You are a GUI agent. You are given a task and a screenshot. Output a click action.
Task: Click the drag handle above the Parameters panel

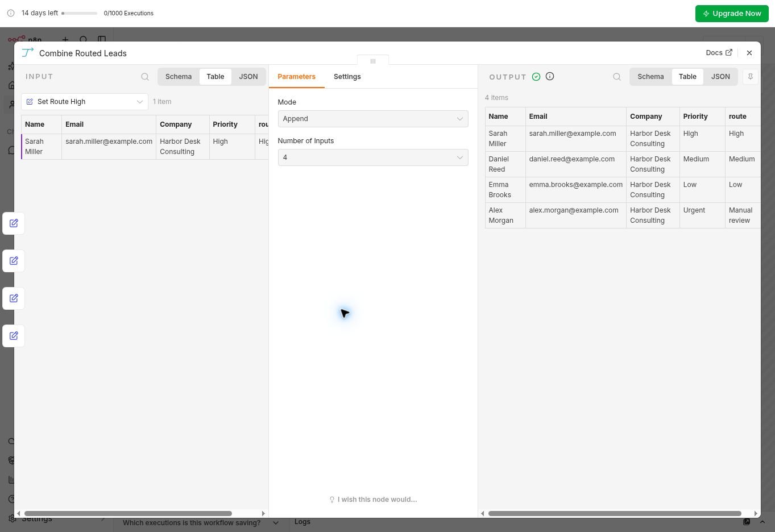pos(373,61)
